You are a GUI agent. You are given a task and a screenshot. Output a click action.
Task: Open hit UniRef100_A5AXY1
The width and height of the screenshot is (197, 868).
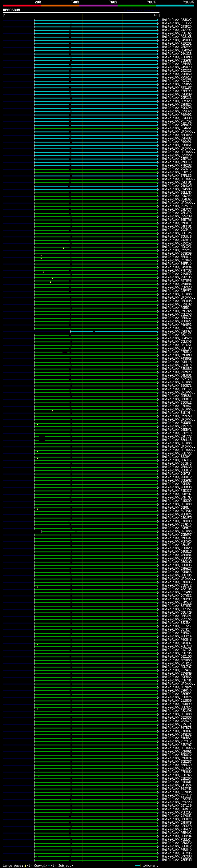pyautogui.click(x=176, y=247)
